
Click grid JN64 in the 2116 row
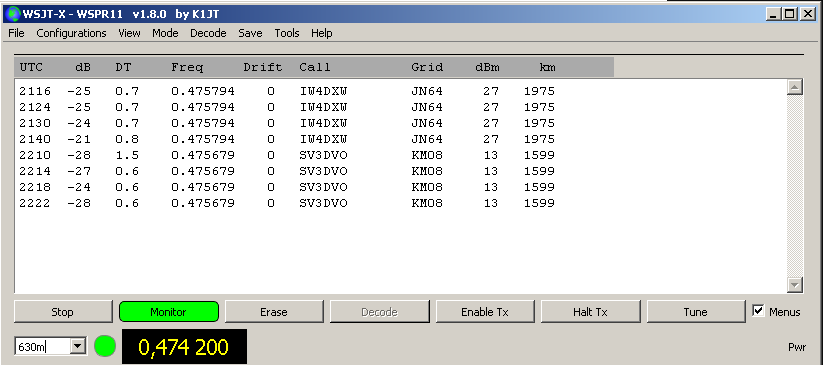point(427,91)
